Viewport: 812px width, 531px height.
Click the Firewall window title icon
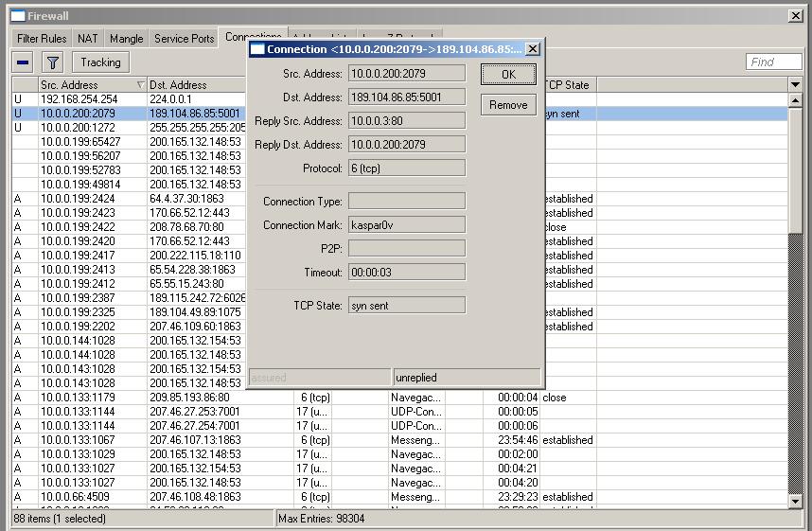17,16
